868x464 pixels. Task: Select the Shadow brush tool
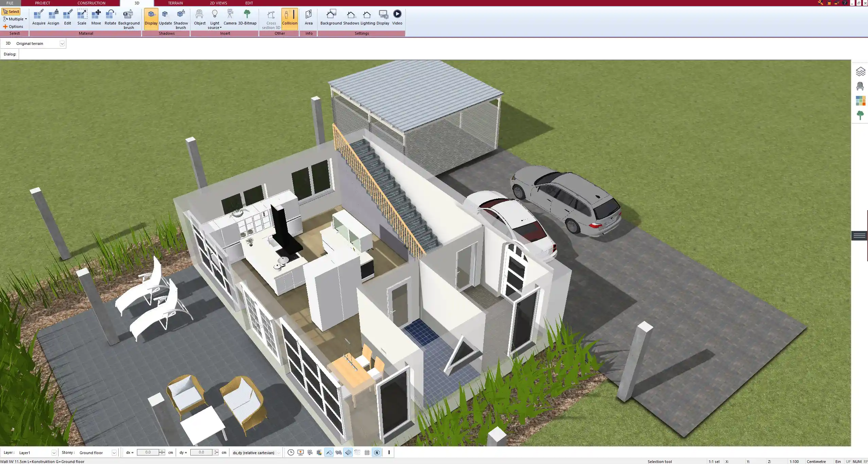pos(181,19)
